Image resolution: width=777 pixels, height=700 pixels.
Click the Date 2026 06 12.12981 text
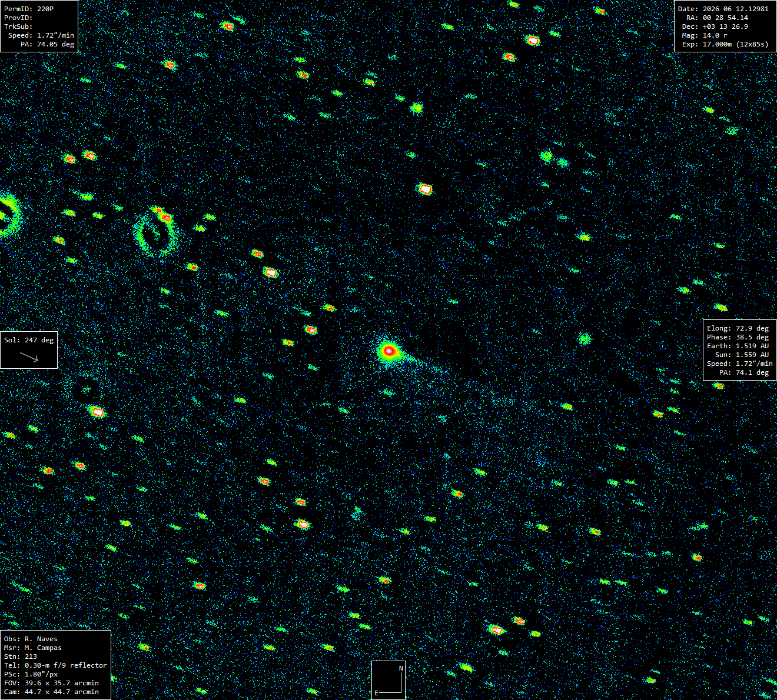coord(723,9)
